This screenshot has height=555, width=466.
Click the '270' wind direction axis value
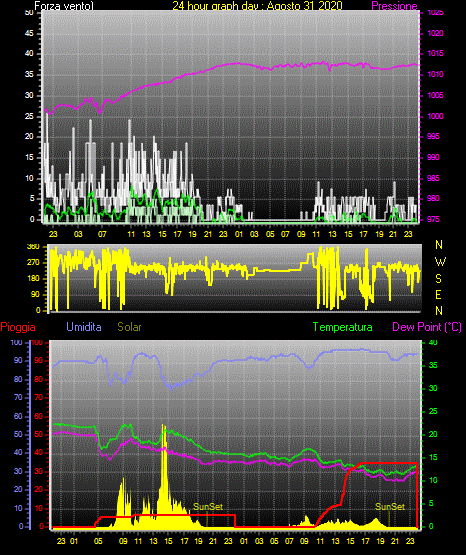pos(33,262)
